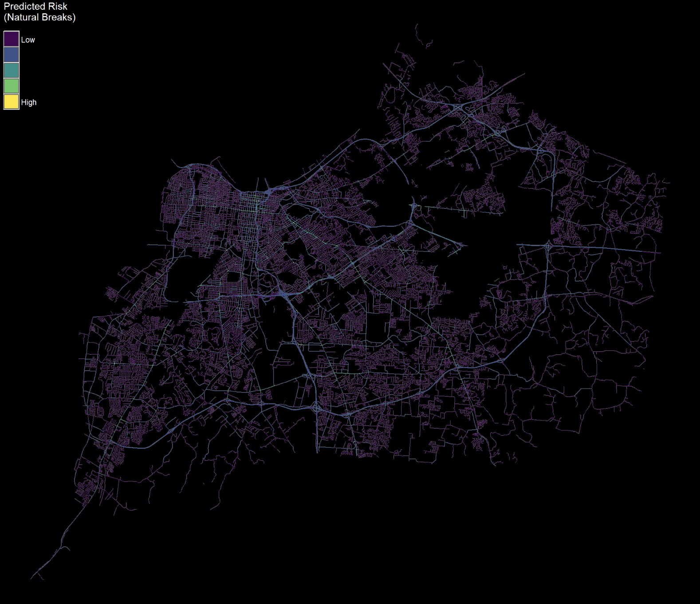Screen dimensions: 700x604
Task: Click the 'Low' legend label
Action: tap(28, 40)
